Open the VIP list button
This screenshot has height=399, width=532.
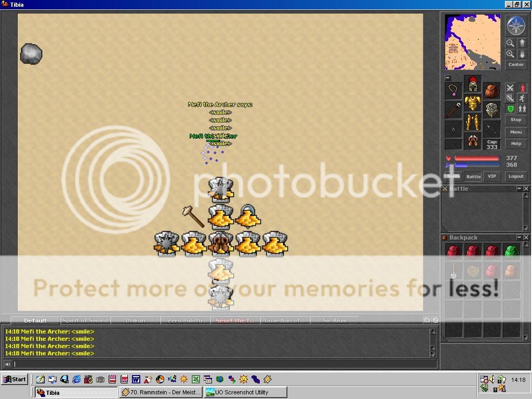(491, 176)
